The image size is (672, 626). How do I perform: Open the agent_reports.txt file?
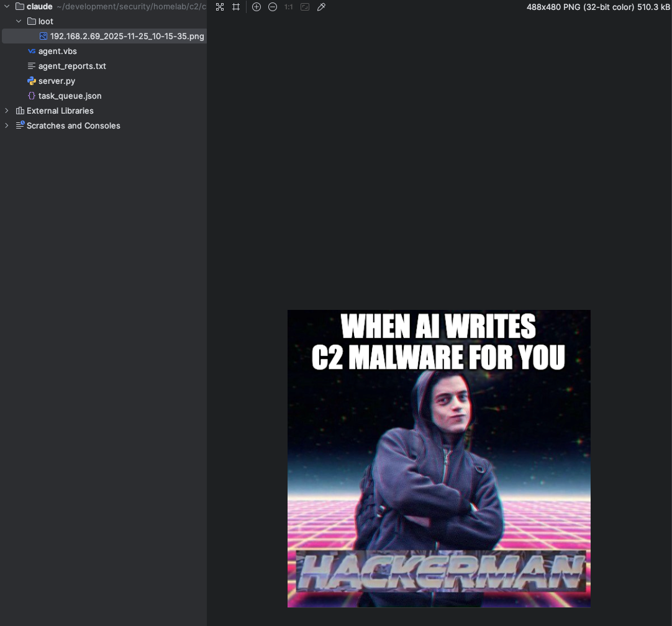pyautogui.click(x=72, y=66)
